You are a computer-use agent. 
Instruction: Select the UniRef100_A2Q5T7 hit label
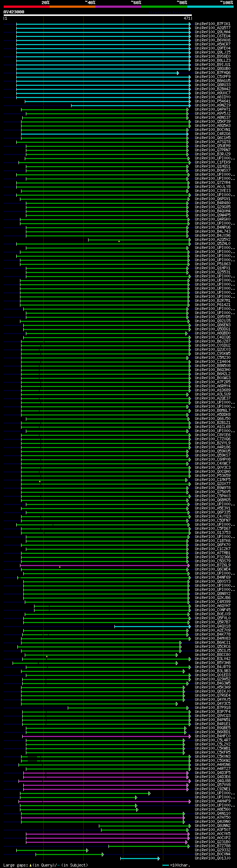click(x=213, y=28)
